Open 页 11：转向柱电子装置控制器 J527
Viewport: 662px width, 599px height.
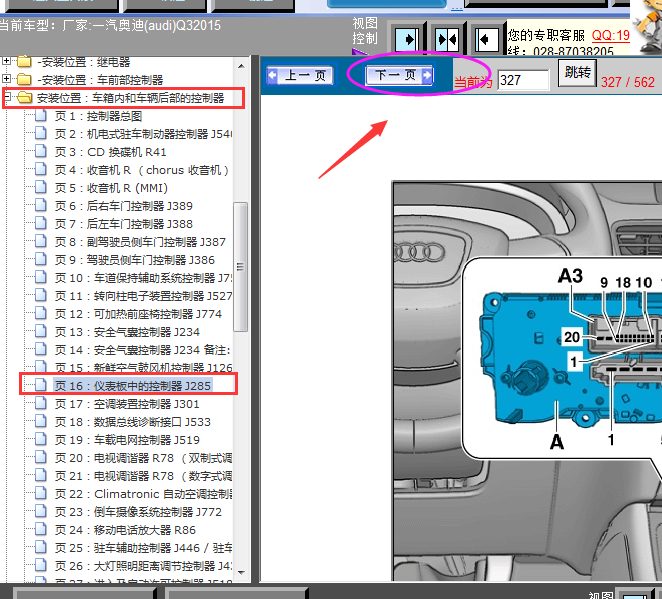coord(143,296)
